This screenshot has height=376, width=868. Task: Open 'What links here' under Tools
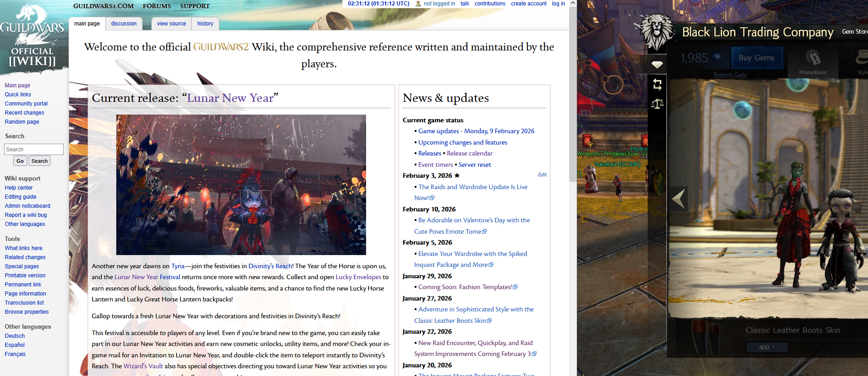24,248
